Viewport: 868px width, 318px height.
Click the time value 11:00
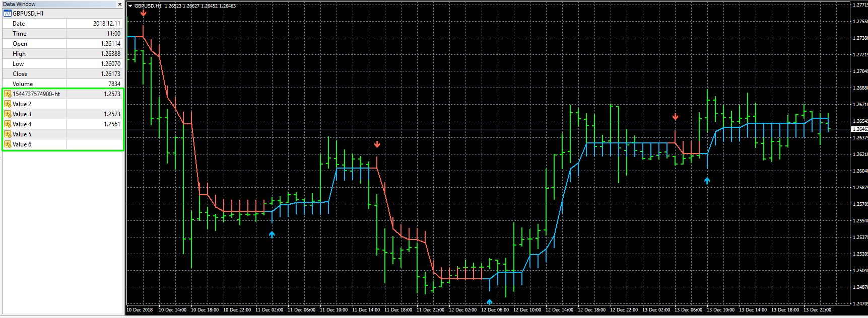click(x=114, y=34)
